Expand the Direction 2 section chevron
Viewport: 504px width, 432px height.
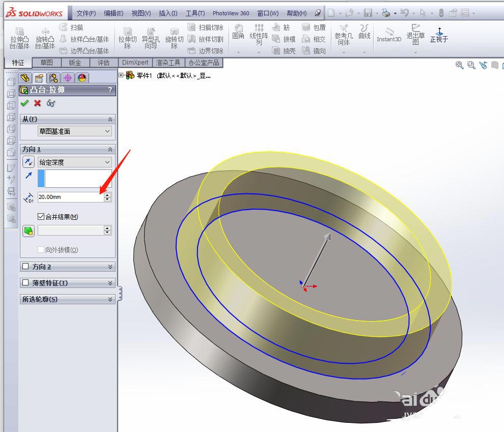click(110, 267)
